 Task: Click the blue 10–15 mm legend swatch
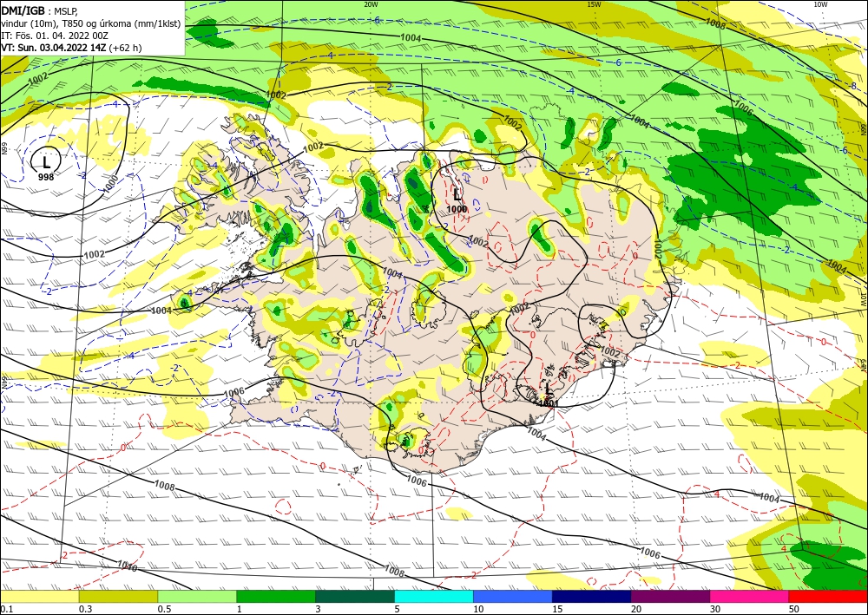click(x=513, y=597)
